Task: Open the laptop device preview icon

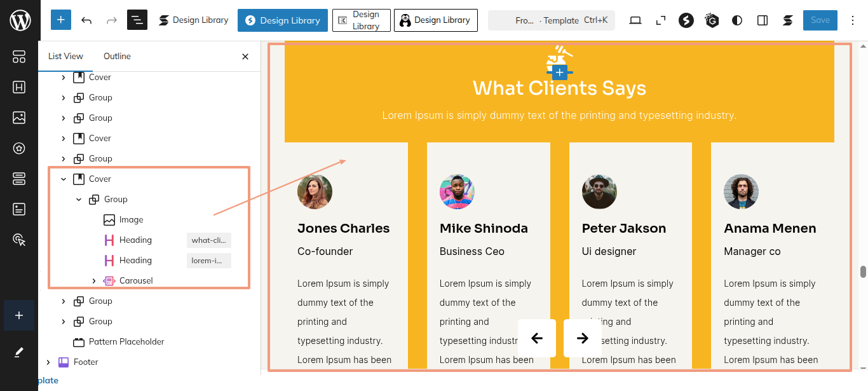Action: click(635, 20)
